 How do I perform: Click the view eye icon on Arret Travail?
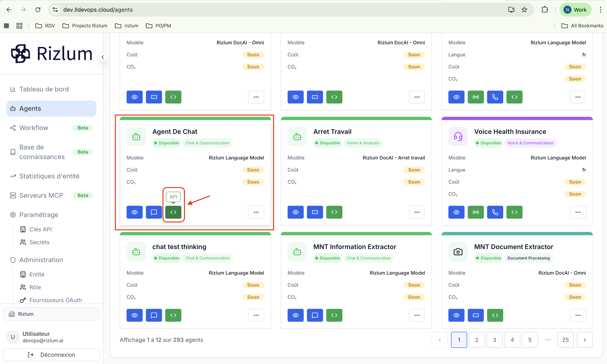(x=295, y=212)
